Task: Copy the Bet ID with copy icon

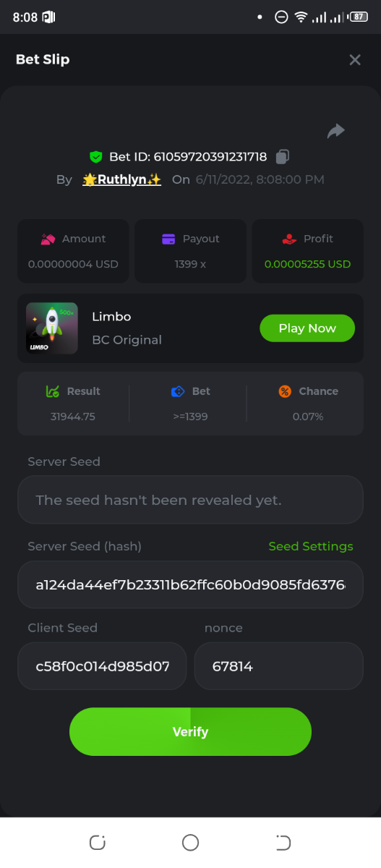Action: pos(283,156)
